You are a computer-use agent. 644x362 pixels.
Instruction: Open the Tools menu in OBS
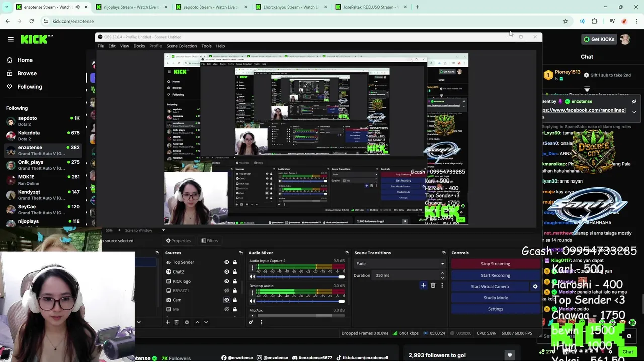point(206,46)
